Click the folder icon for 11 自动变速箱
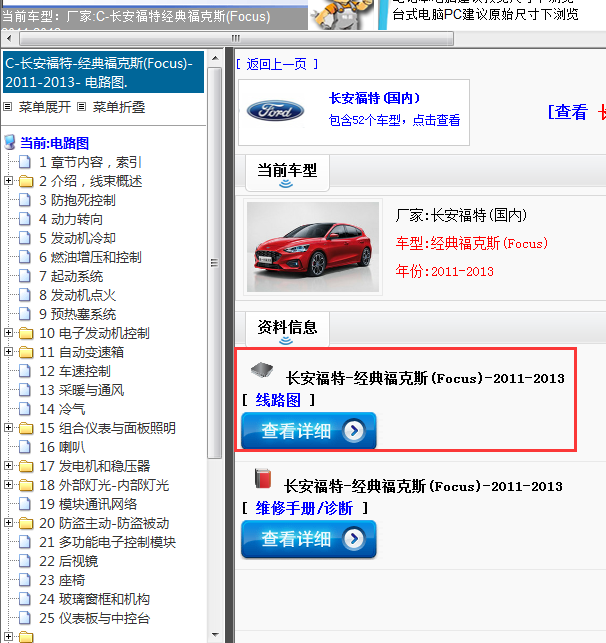Screen dimensions: 606x643 coord(26,352)
